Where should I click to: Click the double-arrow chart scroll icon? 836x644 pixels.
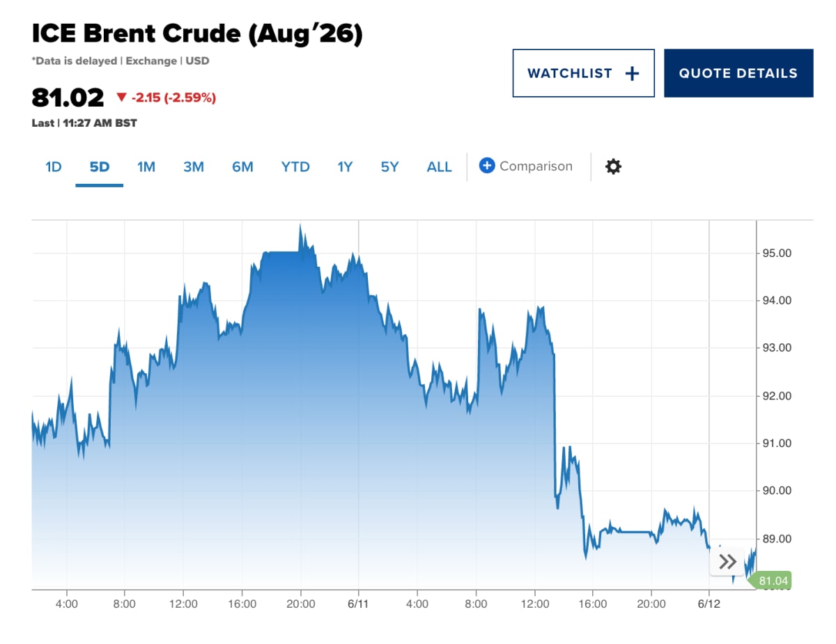point(727,562)
